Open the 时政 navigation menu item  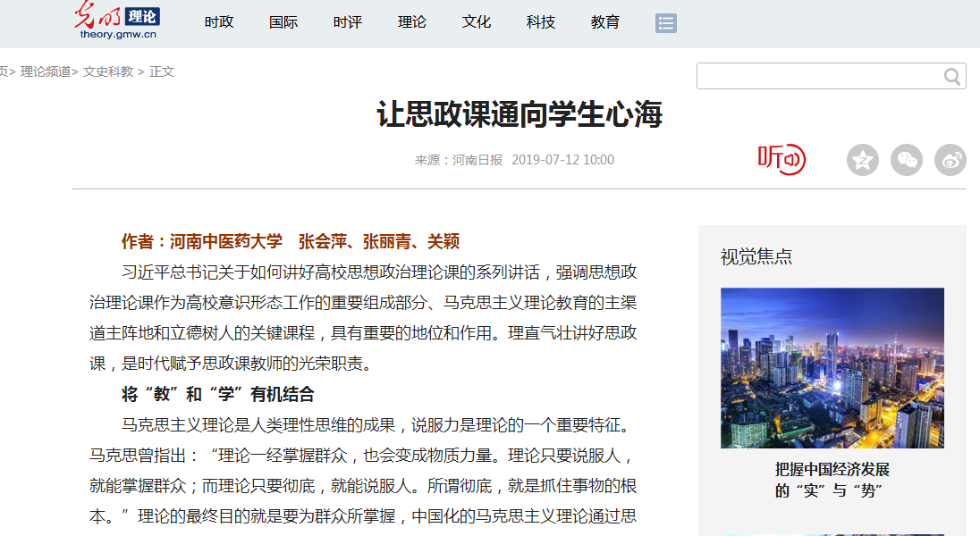pos(219,22)
